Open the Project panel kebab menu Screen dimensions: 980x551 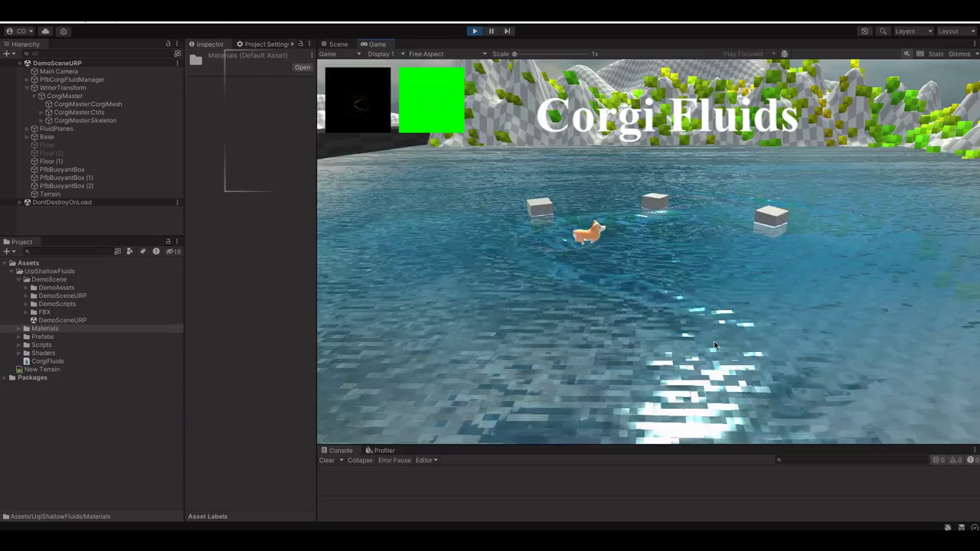pyautogui.click(x=177, y=242)
